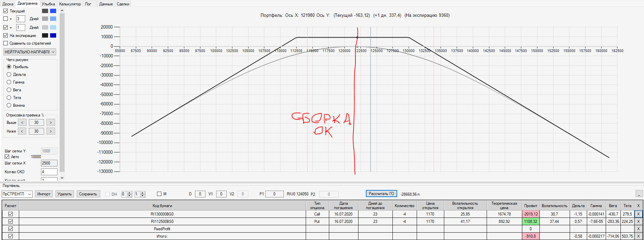Open the Данные tab
The image size is (644, 240).
tap(106, 4)
